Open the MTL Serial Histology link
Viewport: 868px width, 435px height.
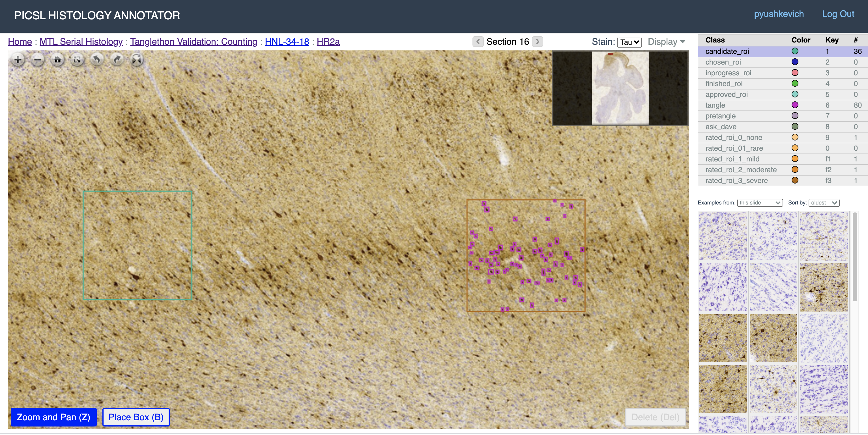pos(81,41)
